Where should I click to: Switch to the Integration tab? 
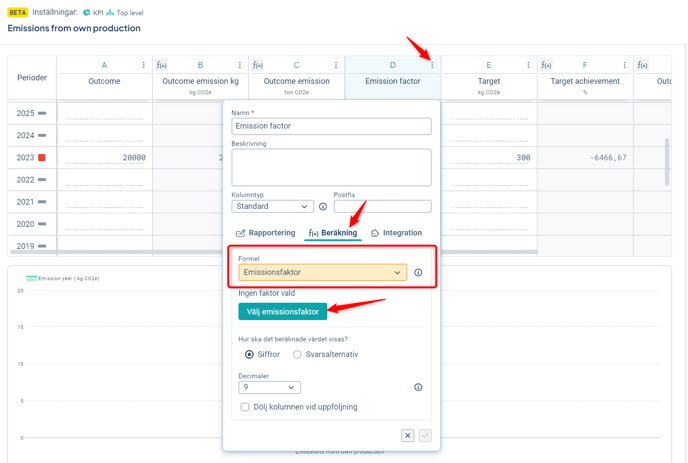[x=396, y=233]
